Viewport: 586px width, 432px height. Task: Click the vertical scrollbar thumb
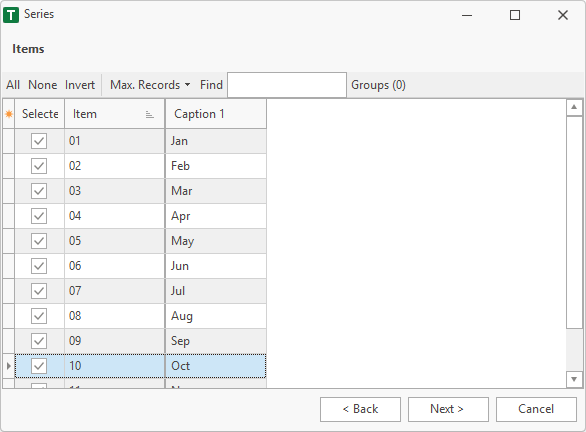click(x=574, y=223)
